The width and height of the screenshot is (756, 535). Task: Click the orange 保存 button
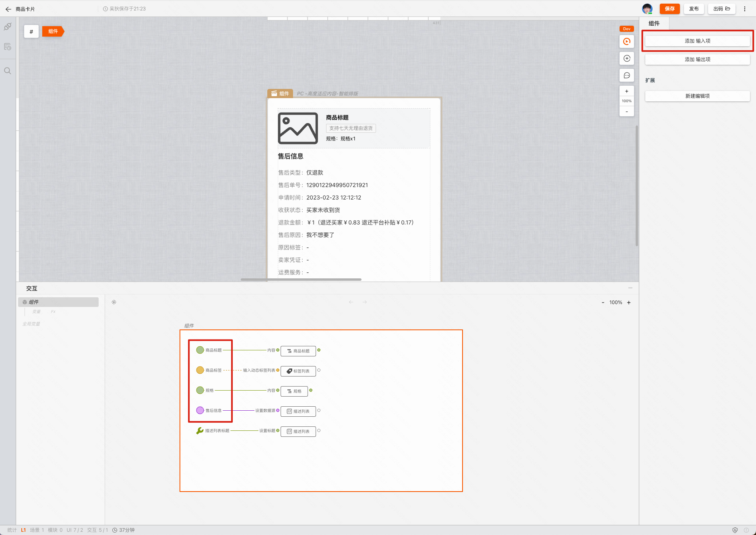pyautogui.click(x=669, y=9)
